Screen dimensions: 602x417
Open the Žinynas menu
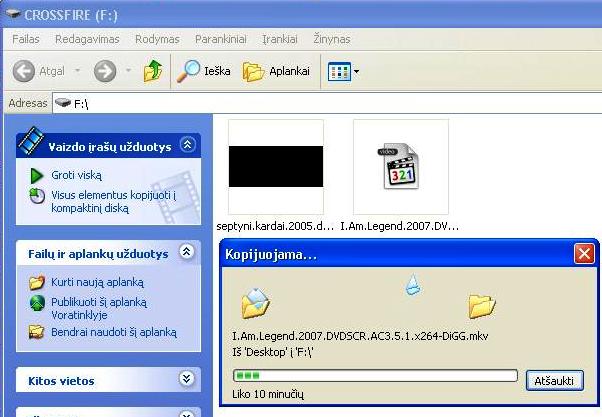332,38
